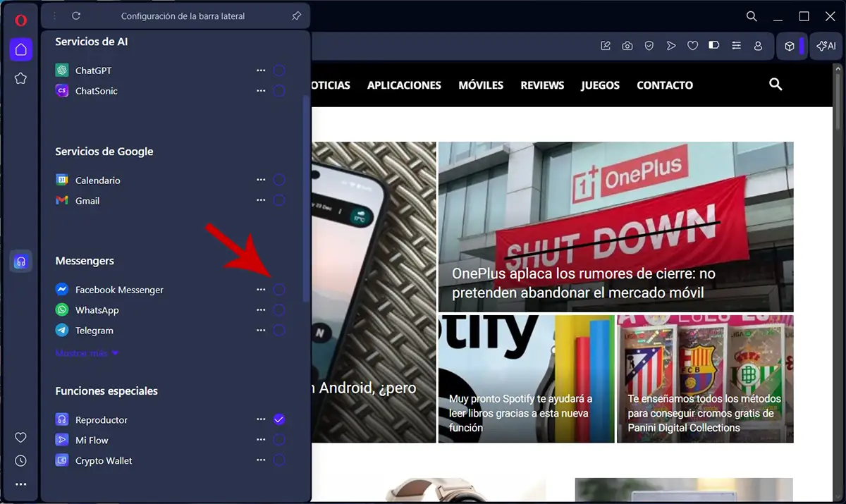Toggle Facebook Messenger indicated by the arrow
The width and height of the screenshot is (846, 504).
point(279,289)
